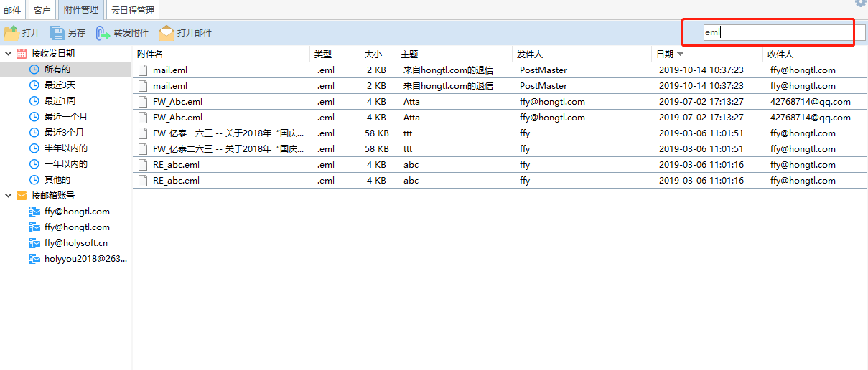Switch to the 邮件 tab

12,10
